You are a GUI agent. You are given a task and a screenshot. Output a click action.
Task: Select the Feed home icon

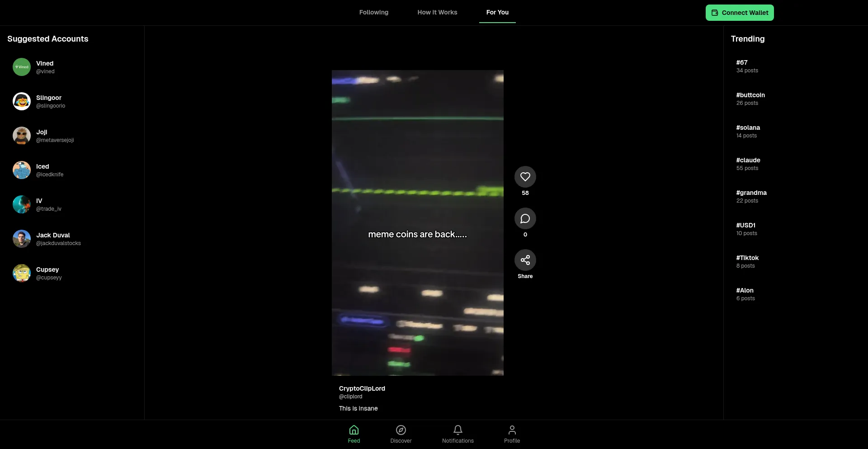tap(354, 430)
